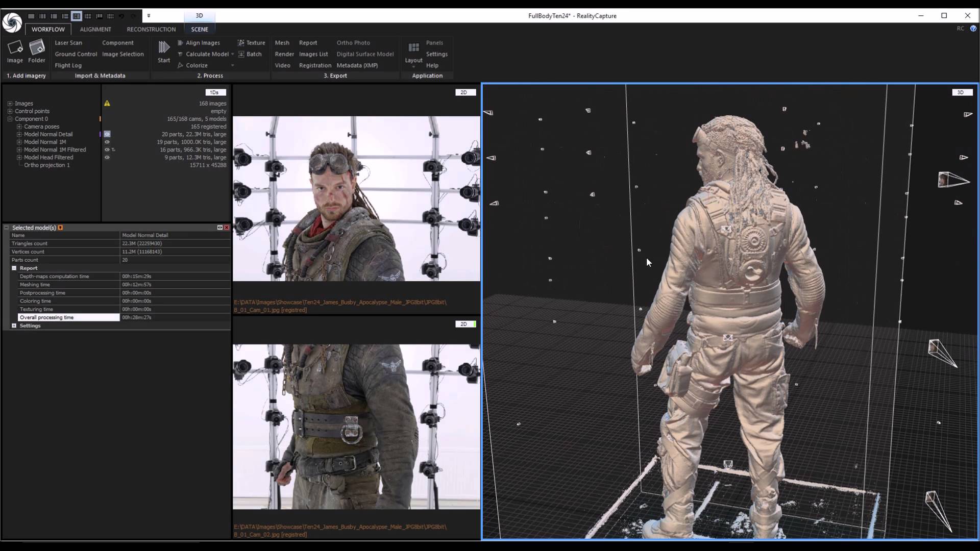Click the Calculate Model button
The width and height of the screenshot is (980, 551).
207,54
